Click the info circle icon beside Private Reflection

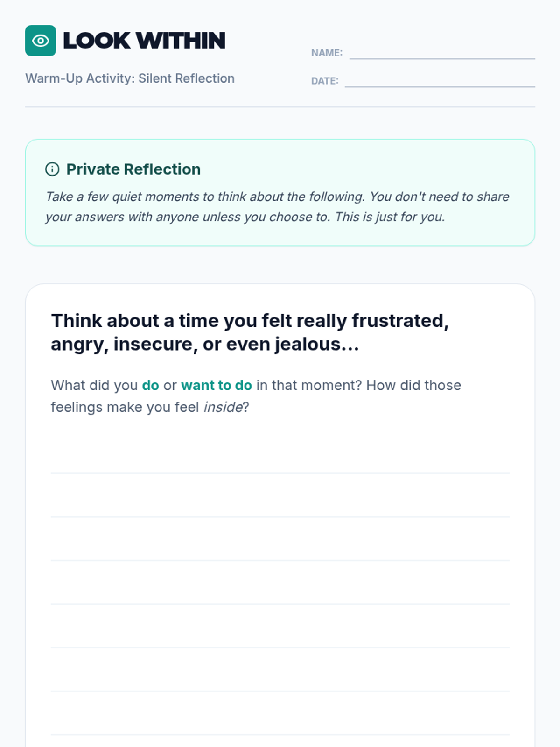tap(52, 169)
